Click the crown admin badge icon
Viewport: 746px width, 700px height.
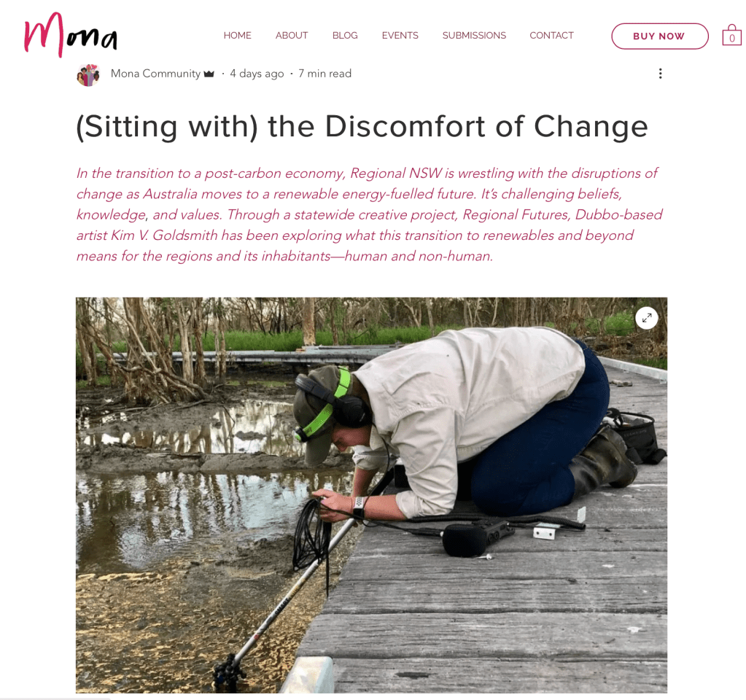pos(209,74)
